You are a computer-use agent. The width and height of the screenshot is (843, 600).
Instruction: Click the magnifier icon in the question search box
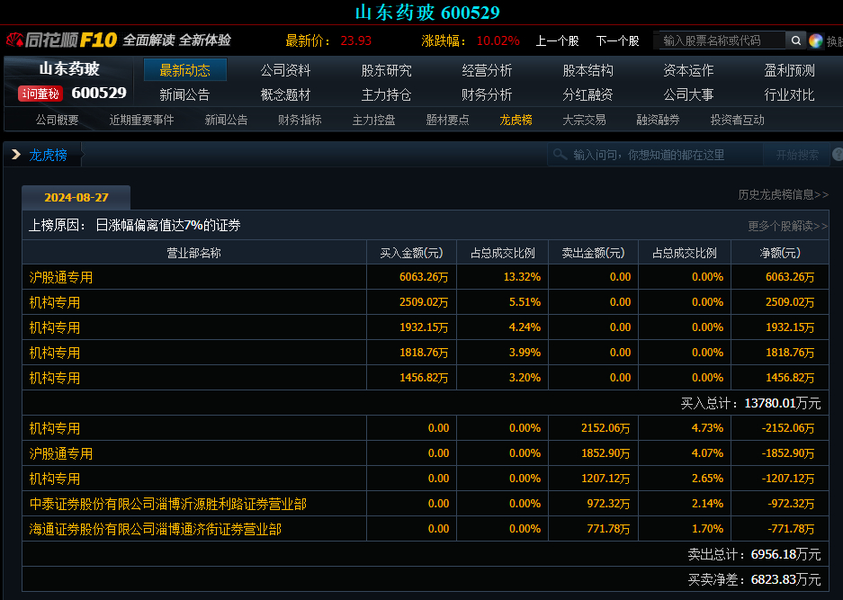click(x=560, y=155)
